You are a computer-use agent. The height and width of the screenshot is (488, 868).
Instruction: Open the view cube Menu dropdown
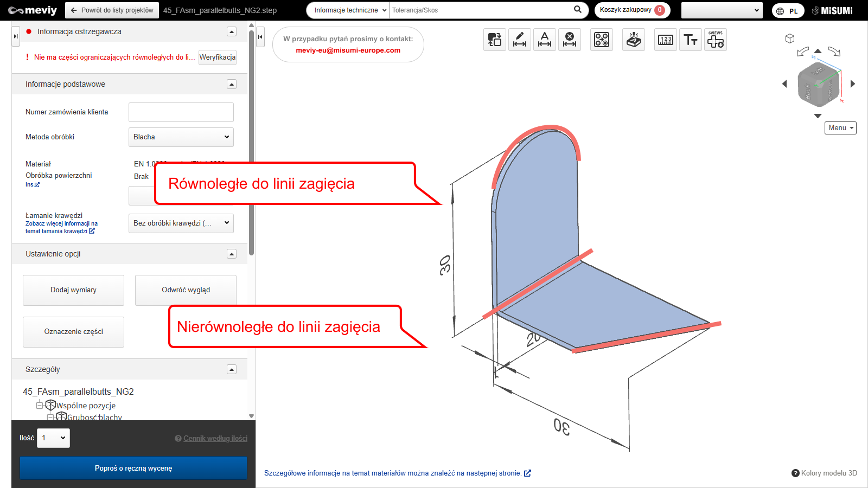(840, 128)
